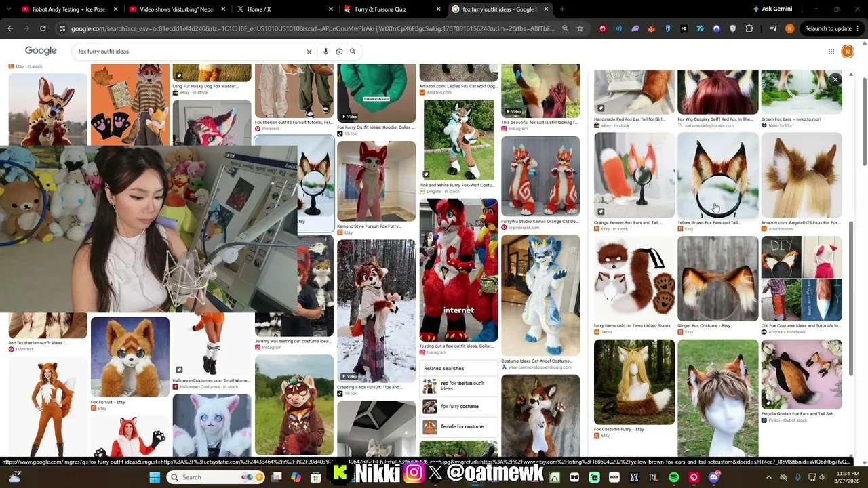Click the address bar URL field
This screenshot has width=868, height=488.
point(313,28)
